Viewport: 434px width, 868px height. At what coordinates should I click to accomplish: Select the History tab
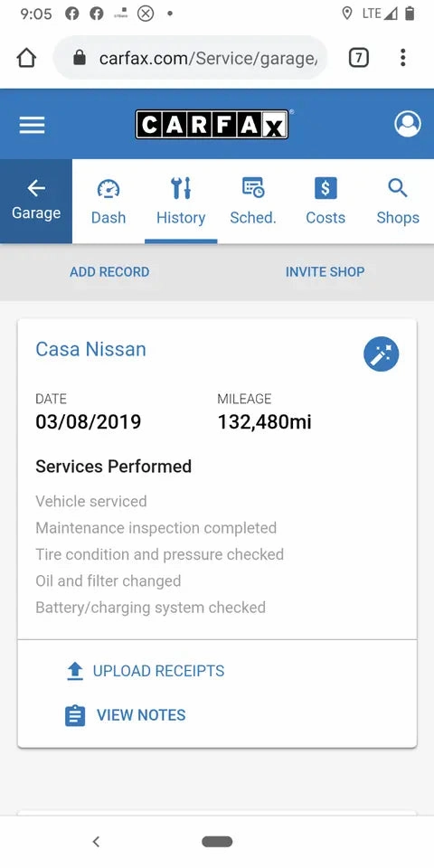pyautogui.click(x=181, y=201)
